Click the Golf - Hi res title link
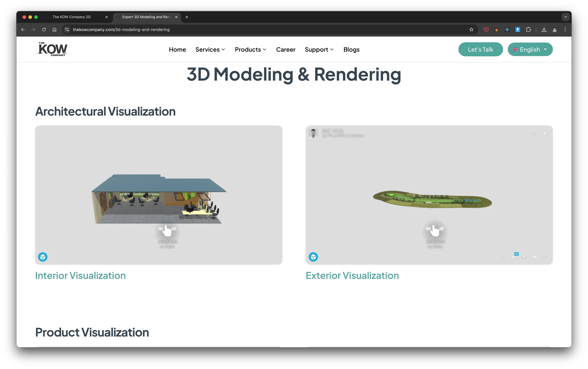Viewport: 588px width, 369px height. (x=333, y=131)
